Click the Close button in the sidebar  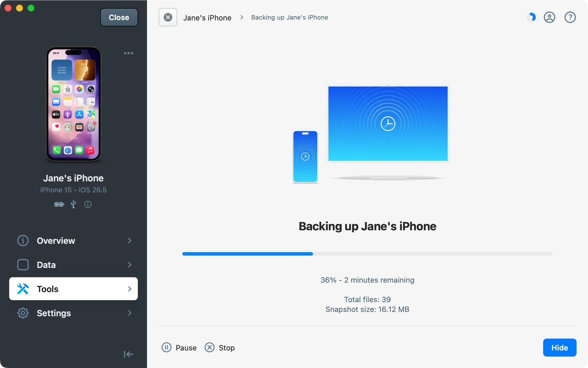click(x=119, y=17)
